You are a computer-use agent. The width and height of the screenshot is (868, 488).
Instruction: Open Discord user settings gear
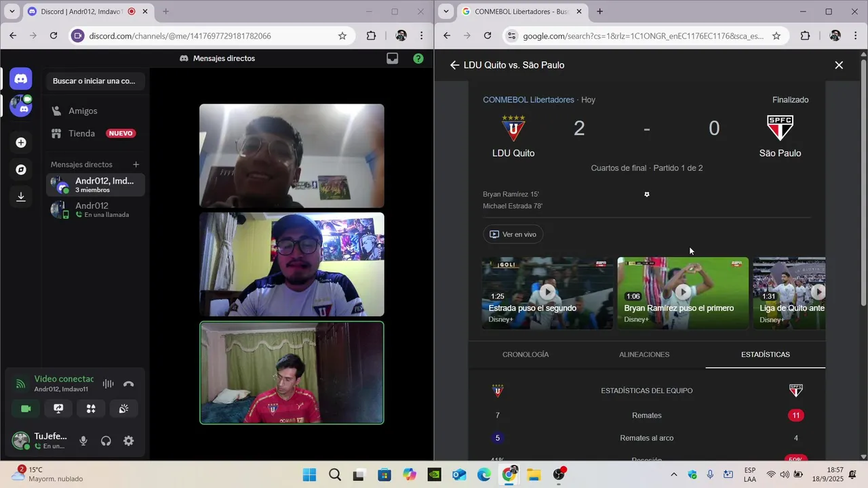pos(128,441)
